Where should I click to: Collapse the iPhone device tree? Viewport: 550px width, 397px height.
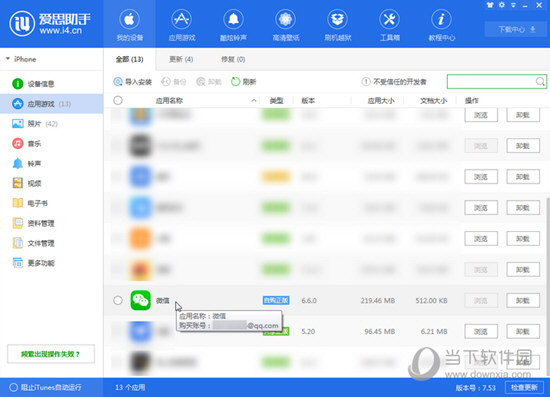(x=8, y=59)
